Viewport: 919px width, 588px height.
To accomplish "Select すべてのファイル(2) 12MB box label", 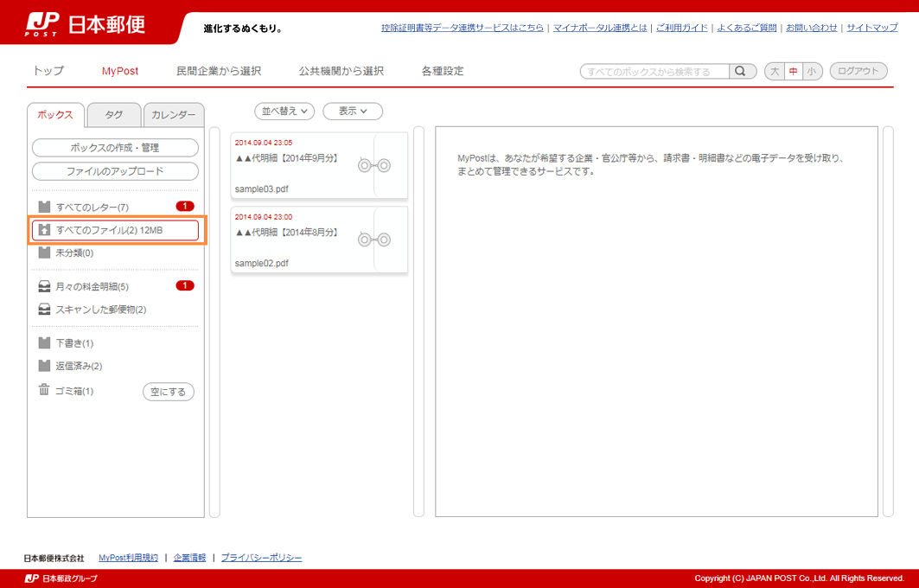I will point(109,230).
